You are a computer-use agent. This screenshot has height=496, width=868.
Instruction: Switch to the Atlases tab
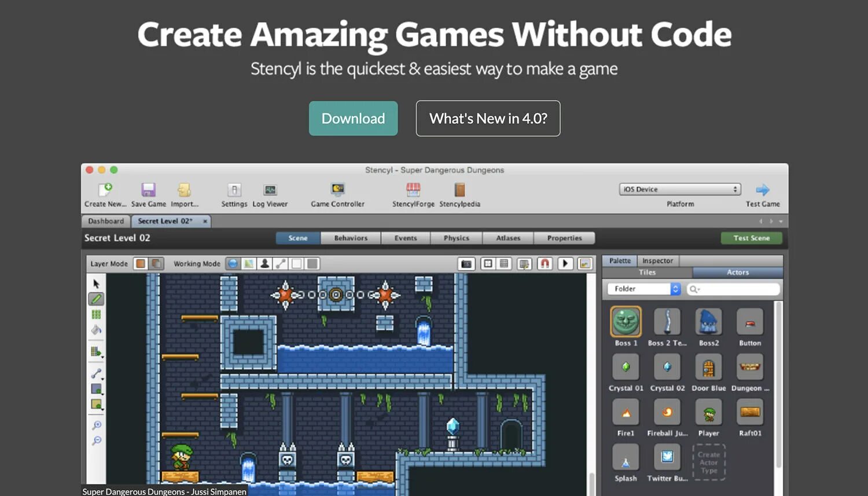(x=508, y=238)
